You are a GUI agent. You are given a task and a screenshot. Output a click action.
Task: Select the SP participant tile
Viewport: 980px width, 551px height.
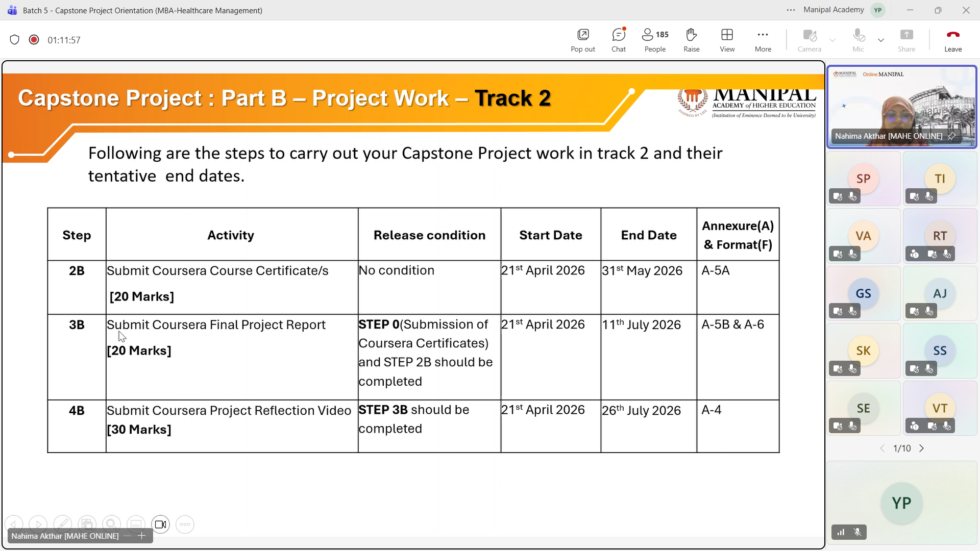[864, 179]
